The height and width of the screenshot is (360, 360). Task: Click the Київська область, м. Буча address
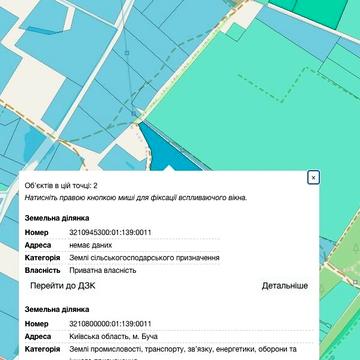[x=113, y=336]
